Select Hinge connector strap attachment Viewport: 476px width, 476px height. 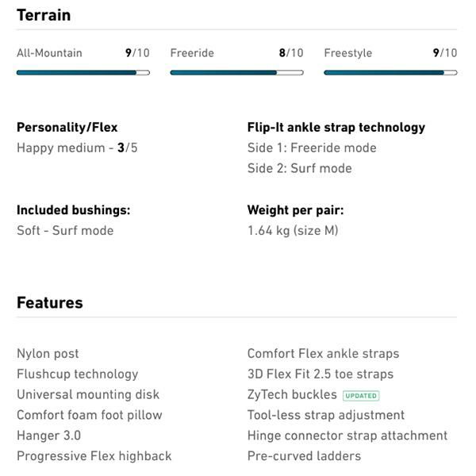(347, 436)
